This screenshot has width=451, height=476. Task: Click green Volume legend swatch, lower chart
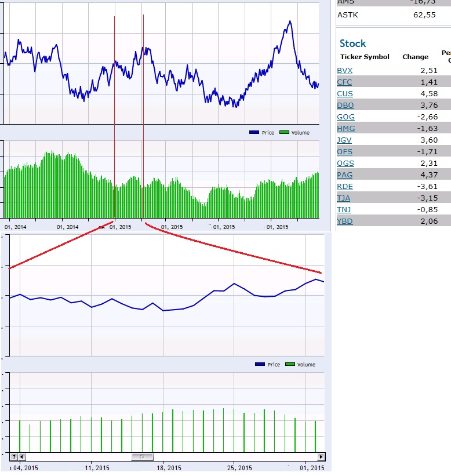(x=290, y=364)
